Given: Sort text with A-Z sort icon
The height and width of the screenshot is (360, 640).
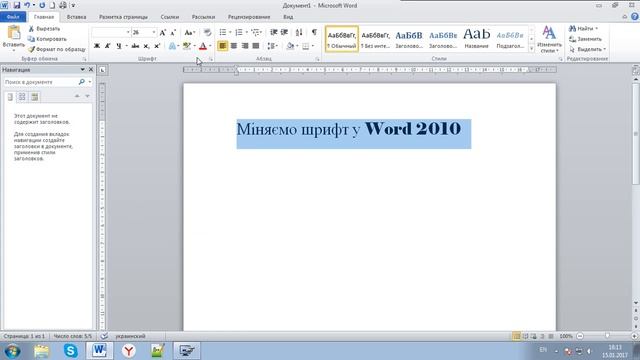Looking at the screenshot, I should pyautogui.click(x=299, y=32).
